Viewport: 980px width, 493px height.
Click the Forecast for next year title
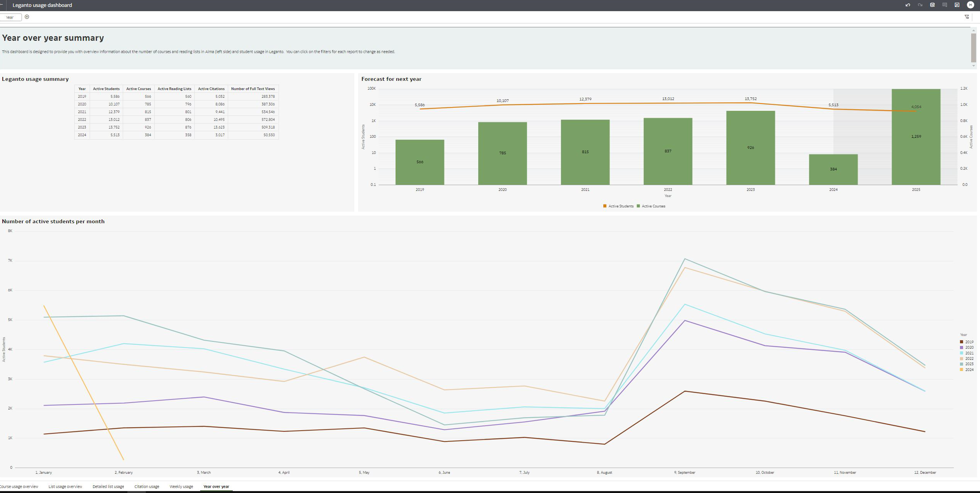point(391,79)
